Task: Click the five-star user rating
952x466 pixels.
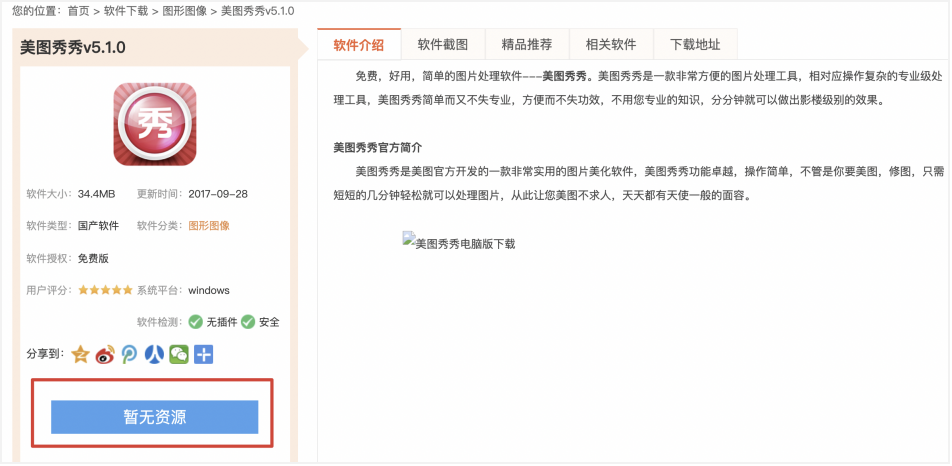Action: click(105, 290)
